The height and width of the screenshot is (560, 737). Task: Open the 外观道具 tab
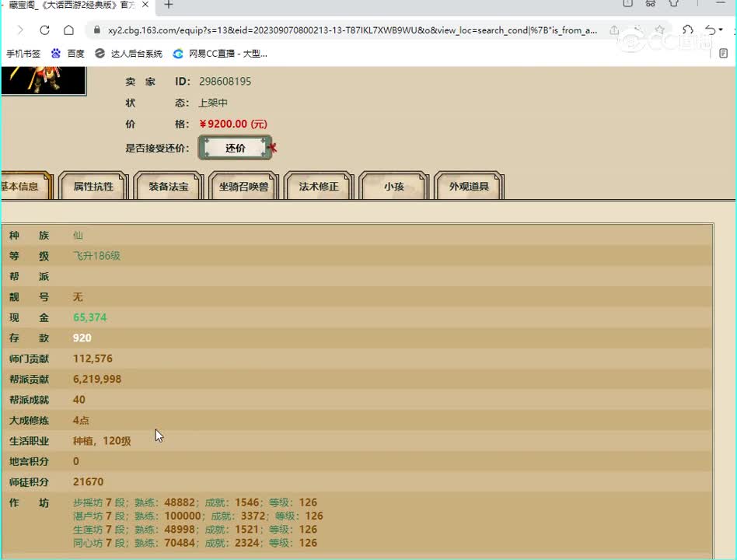coord(469,186)
